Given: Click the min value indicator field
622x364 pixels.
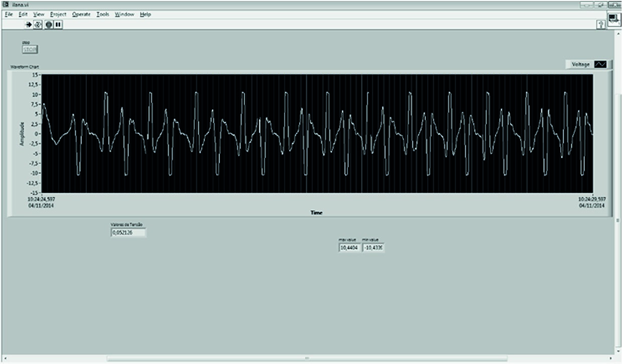Looking at the screenshot, I should pos(373,248).
